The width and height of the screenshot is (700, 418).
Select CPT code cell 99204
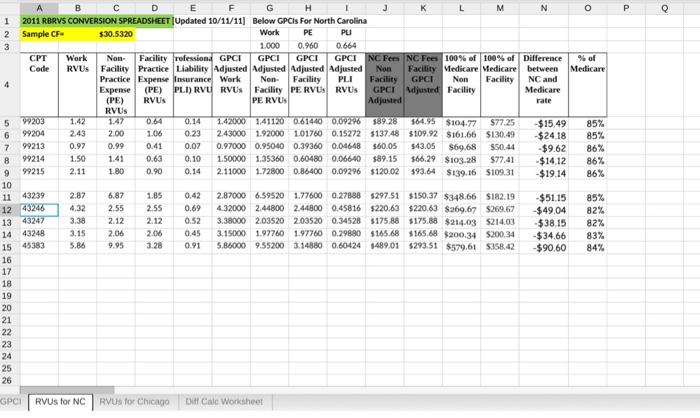[x=39, y=134]
